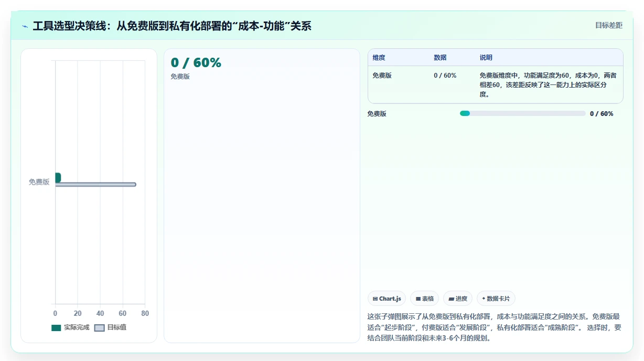Click the 维度 column header

click(x=379, y=58)
